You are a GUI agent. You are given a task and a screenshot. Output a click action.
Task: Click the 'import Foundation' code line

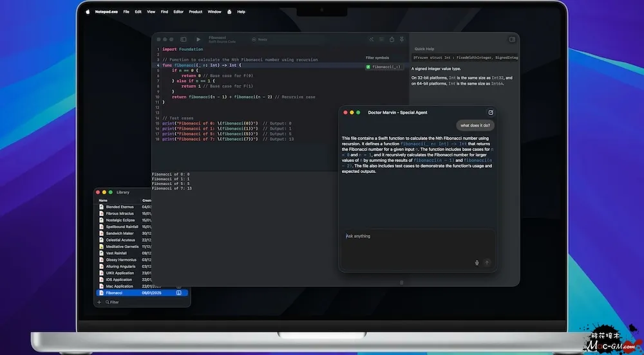(182, 49)
